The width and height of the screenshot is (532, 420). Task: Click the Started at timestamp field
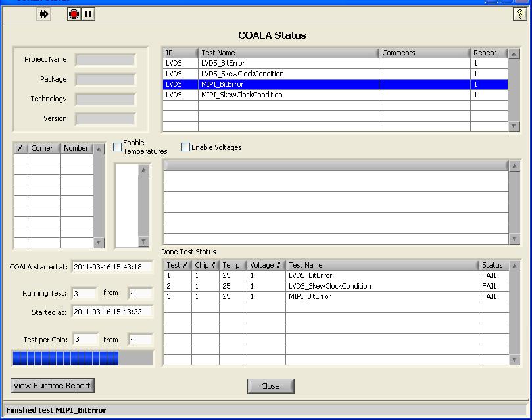coord(112,312)
